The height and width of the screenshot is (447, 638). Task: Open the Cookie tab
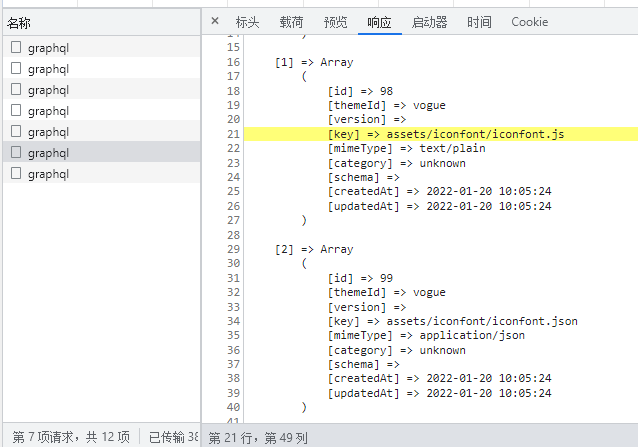point(529,22)
